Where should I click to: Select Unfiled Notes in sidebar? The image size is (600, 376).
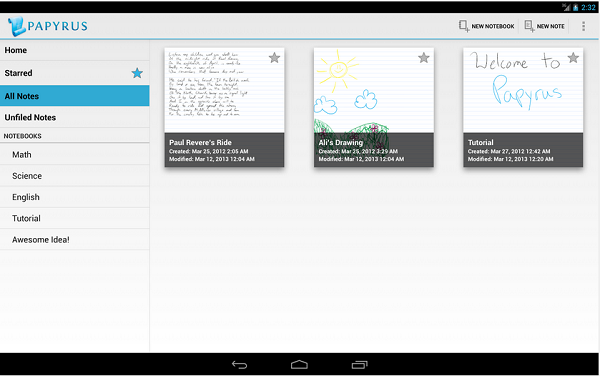75,117
